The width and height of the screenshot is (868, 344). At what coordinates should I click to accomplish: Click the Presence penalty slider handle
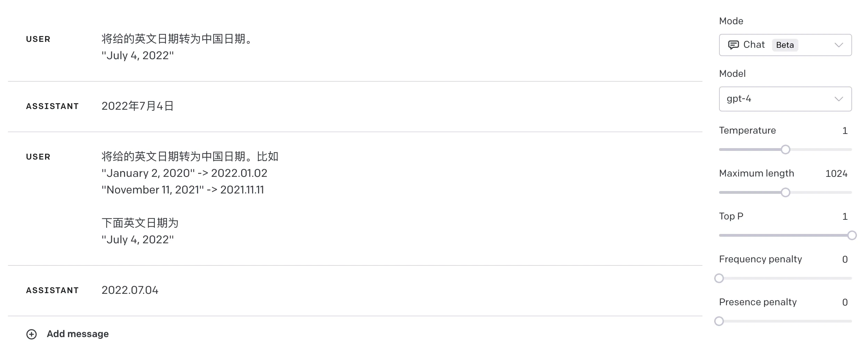719,321
